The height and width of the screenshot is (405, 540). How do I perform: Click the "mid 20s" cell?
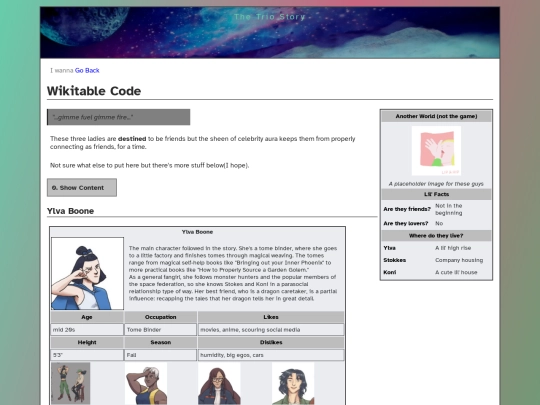click(x=87, y=330)
